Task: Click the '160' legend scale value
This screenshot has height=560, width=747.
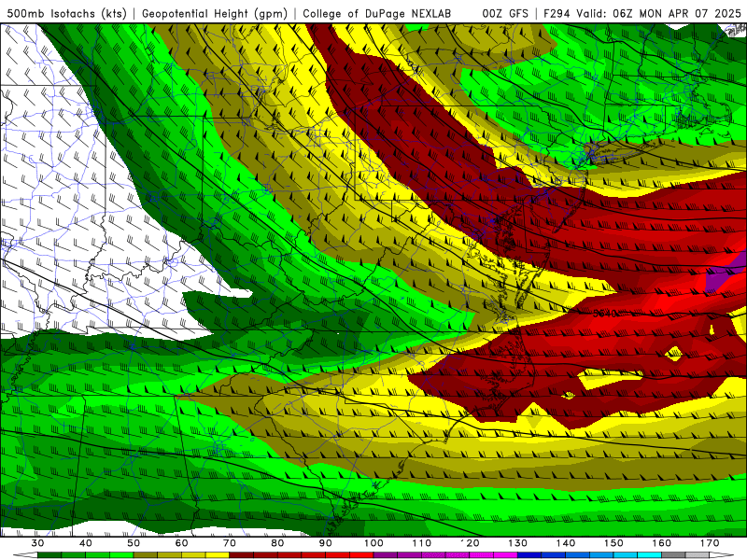Action: [x=662, y=543]
